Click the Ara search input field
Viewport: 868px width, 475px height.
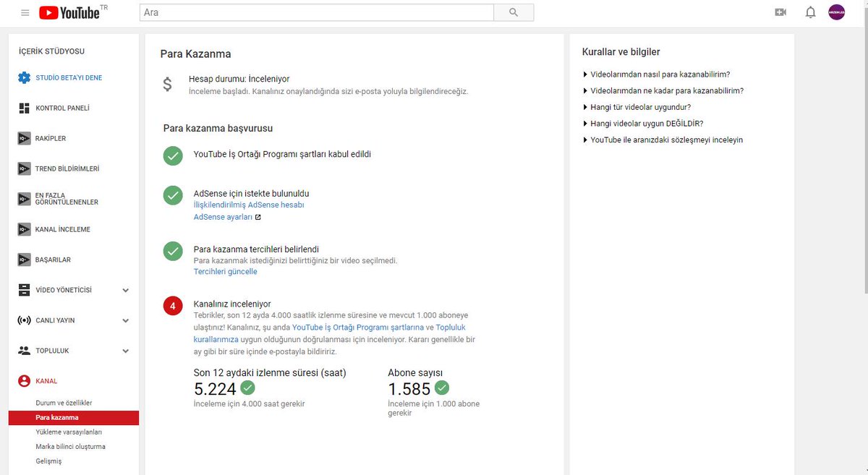tap(316, 12)
